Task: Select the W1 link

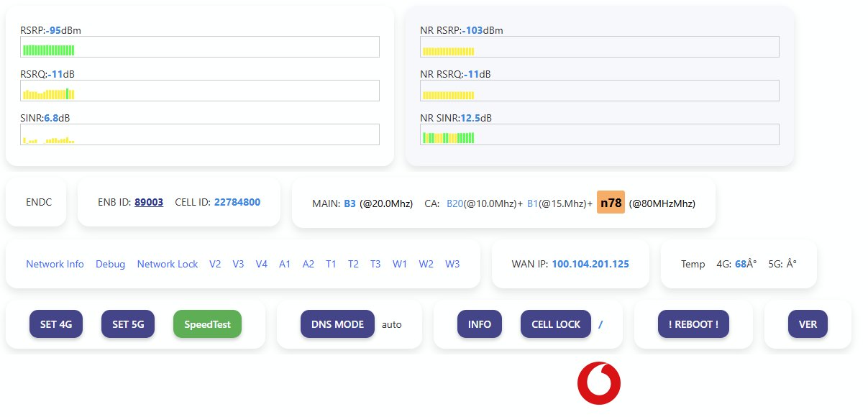Action: coord(400,264)
